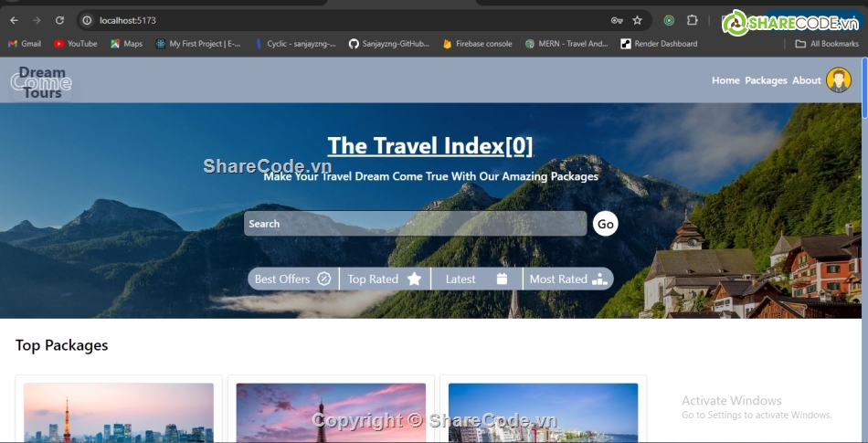Focus the Search input field
Screen dimensions: 868x443
coord(415,224)
